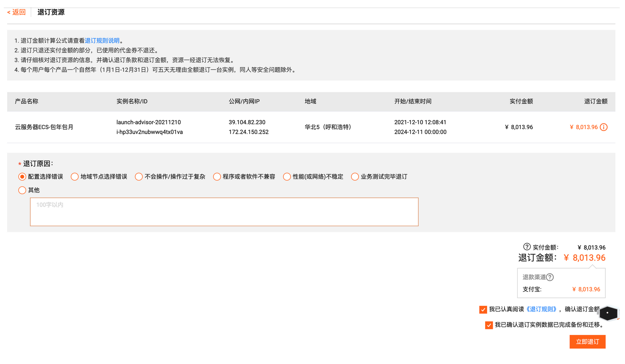The image size is (625, 364).
Task: Select 业务测试完毕退订 reason option
Action: 354,176
